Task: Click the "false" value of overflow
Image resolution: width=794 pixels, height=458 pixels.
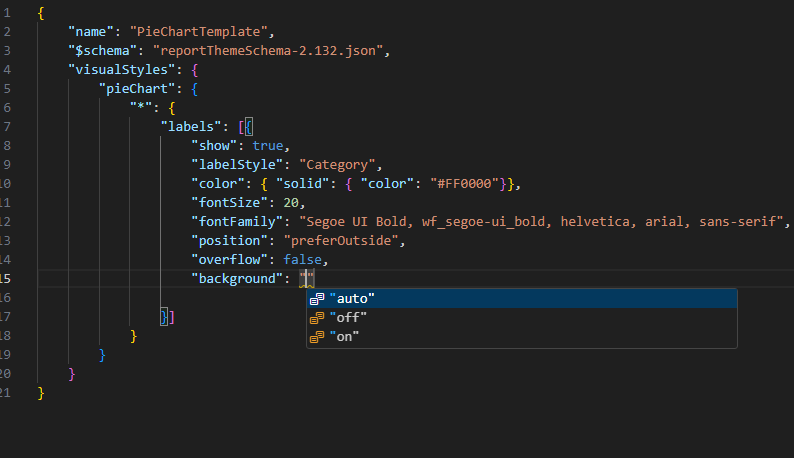Action: click(x=302, y=259)
